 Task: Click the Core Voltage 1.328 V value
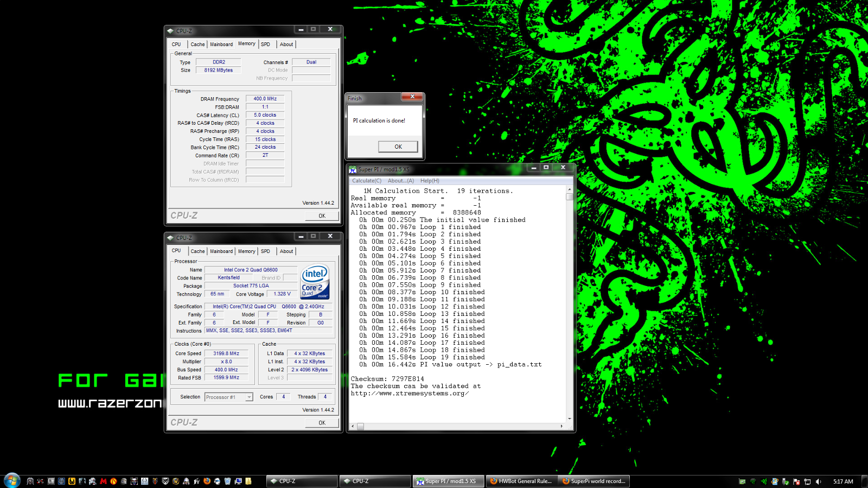pos(282,294)
